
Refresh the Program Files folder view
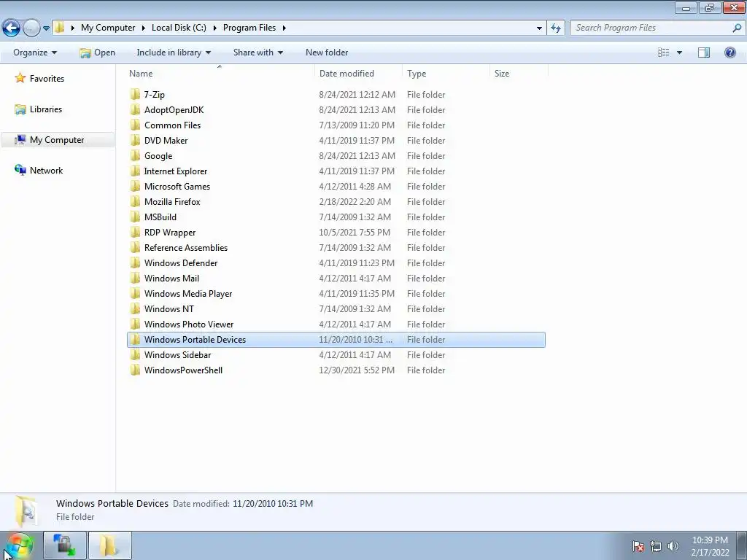[556, 28]
